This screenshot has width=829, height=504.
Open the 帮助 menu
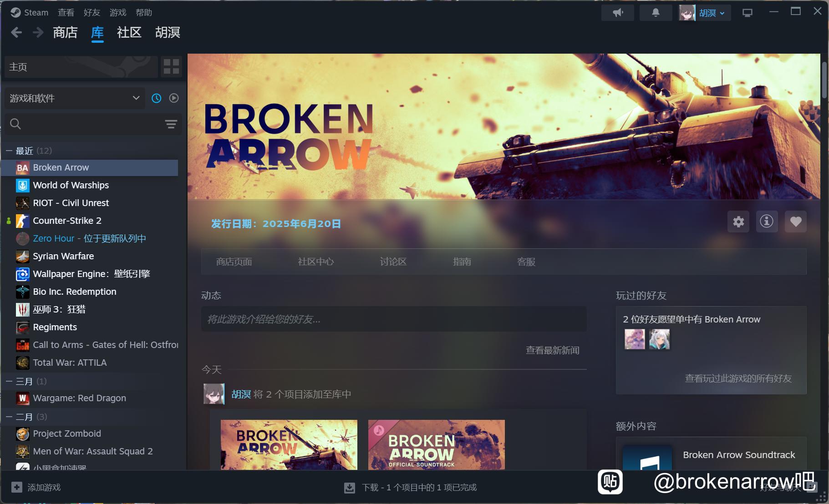(144, 12)
